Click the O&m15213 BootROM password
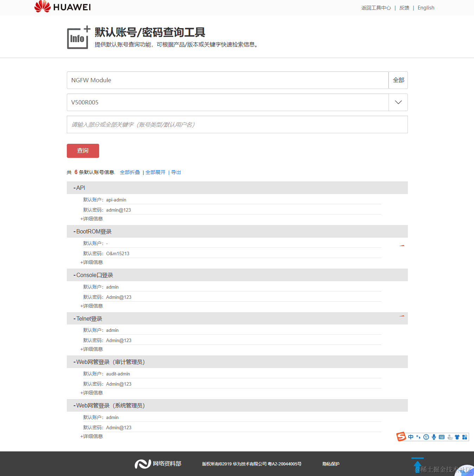 118,253
